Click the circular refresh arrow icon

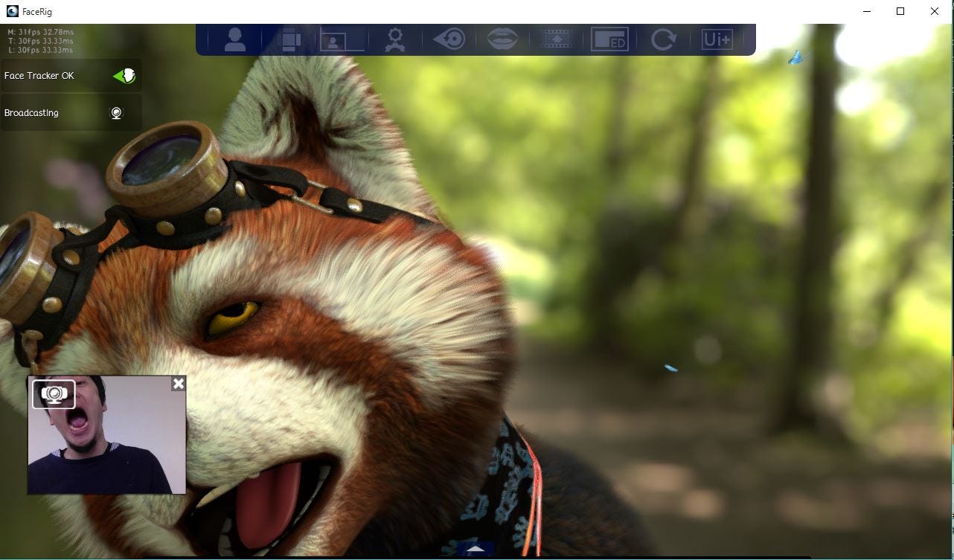pos(663,39)
